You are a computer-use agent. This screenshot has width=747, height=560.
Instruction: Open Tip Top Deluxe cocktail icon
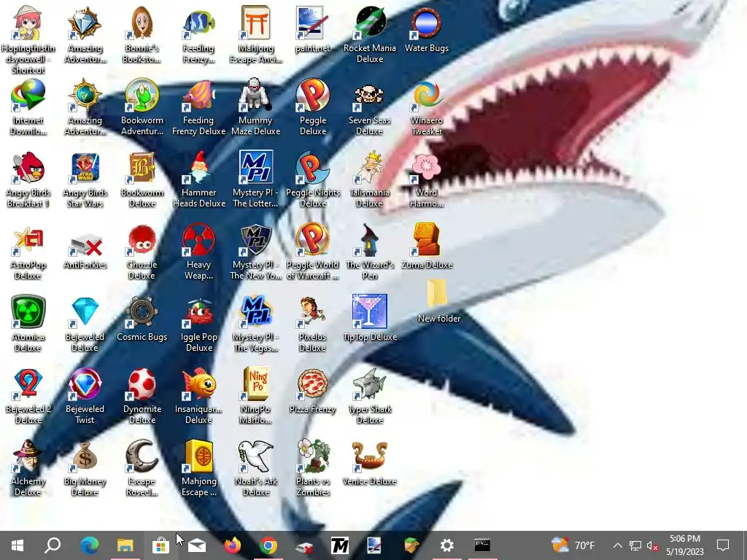point(370,311)
